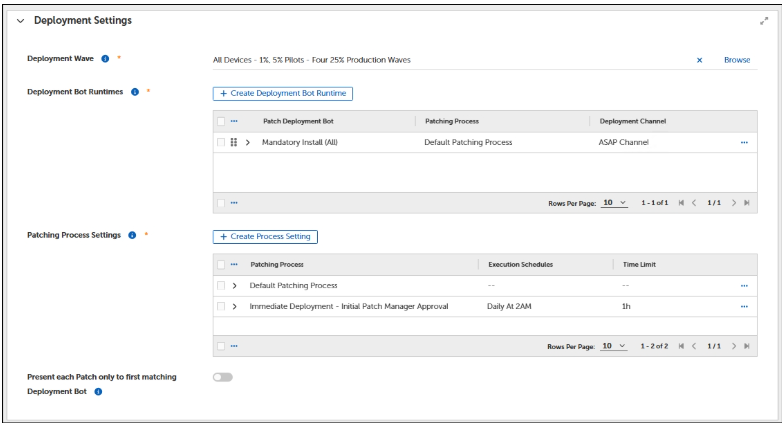
Task: Open the row actions menu for Mandatory Install (All)
Action: (x=743, y=143)
